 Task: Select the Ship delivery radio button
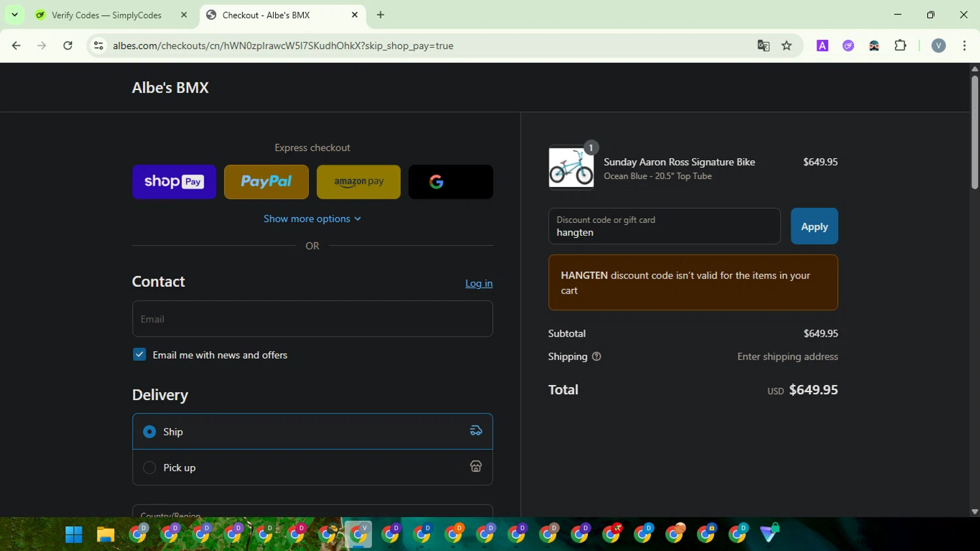point(150,431)
